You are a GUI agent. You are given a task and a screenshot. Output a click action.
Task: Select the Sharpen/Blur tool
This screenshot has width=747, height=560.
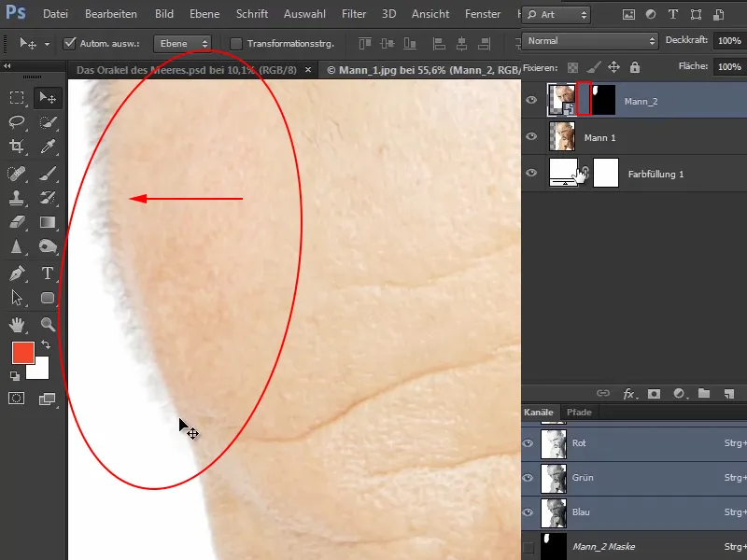pos(17,246)
